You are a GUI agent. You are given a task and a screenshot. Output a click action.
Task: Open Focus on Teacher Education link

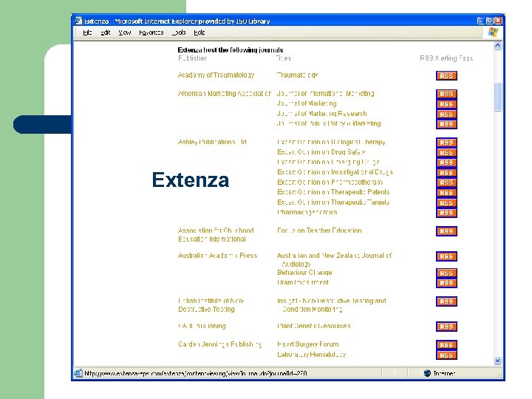(319, 231)
